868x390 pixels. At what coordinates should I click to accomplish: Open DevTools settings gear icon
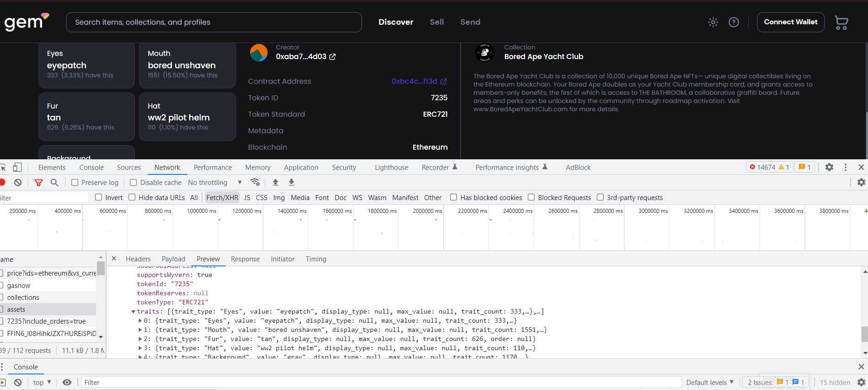(829, 167)
